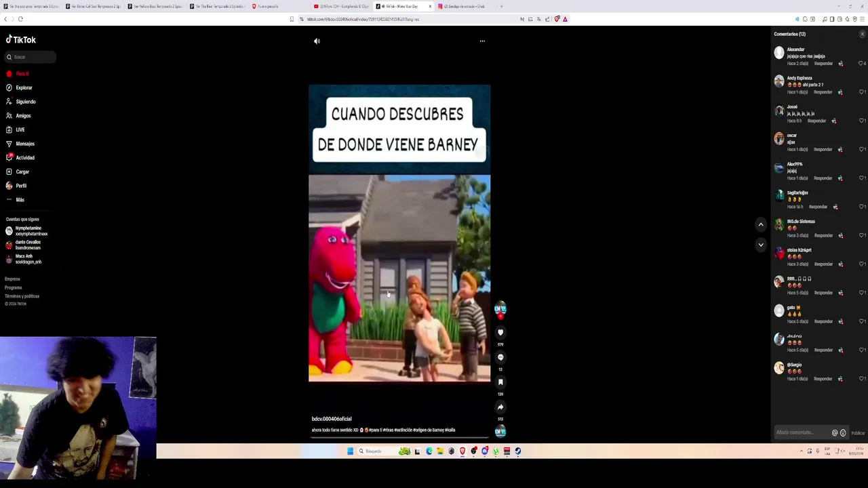The width and height of the screenshot is (868, 488).
Task: Open Steam from the taskbar
Action: click(518, 451)
